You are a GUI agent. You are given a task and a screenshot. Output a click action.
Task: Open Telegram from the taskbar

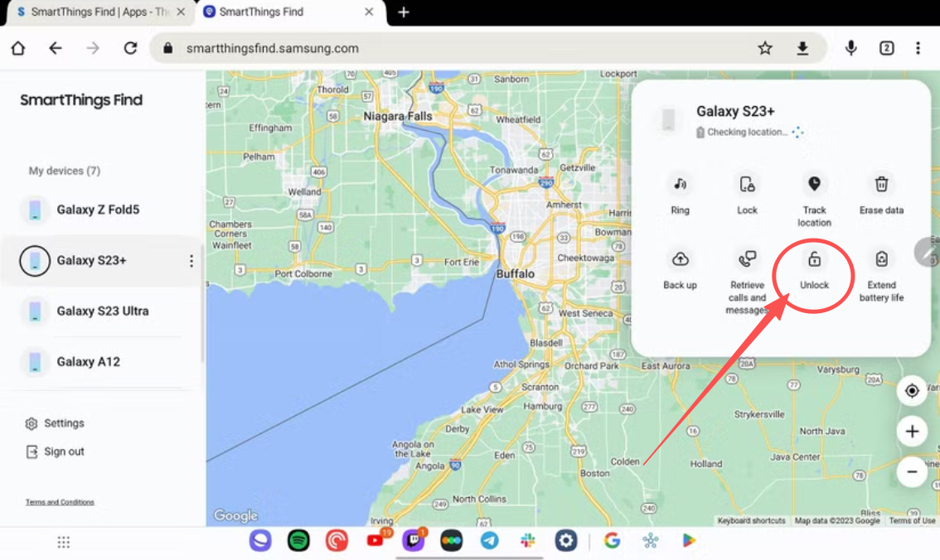pos(490,541)
